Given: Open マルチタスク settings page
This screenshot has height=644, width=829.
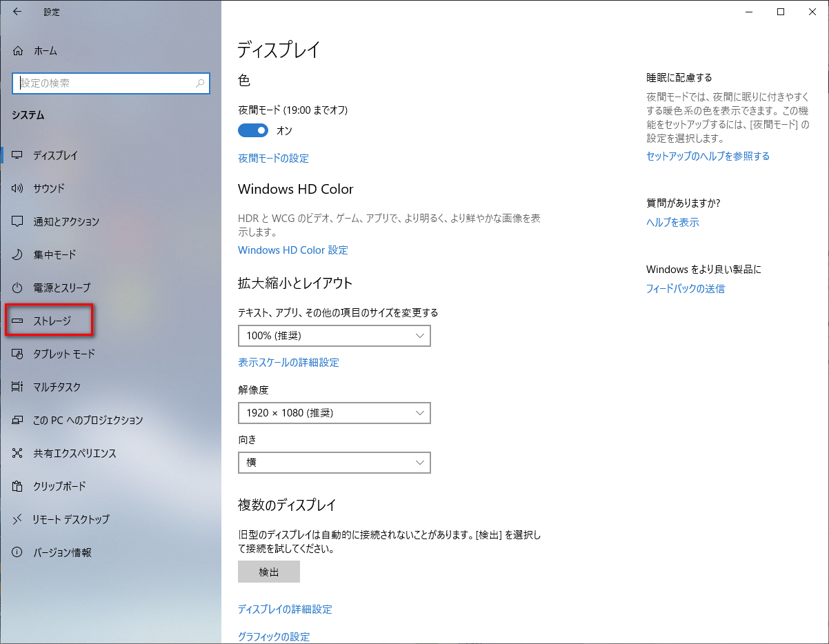Looking at the screenshot, I should pos(57,387).
